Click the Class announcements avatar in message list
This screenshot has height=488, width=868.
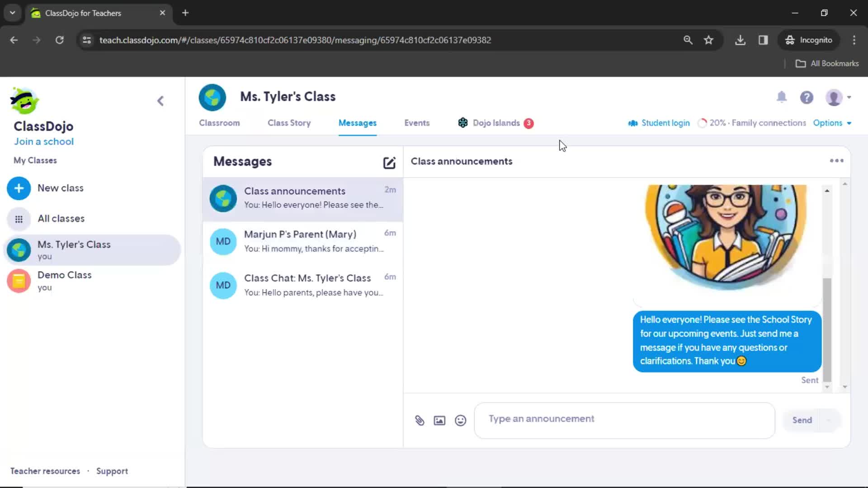point(223,198)
